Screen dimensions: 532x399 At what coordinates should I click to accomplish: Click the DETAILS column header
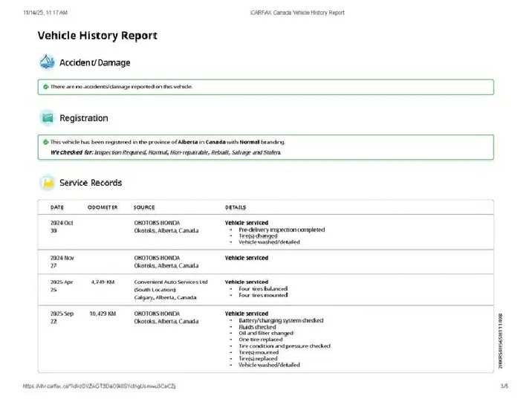(236, 207)
